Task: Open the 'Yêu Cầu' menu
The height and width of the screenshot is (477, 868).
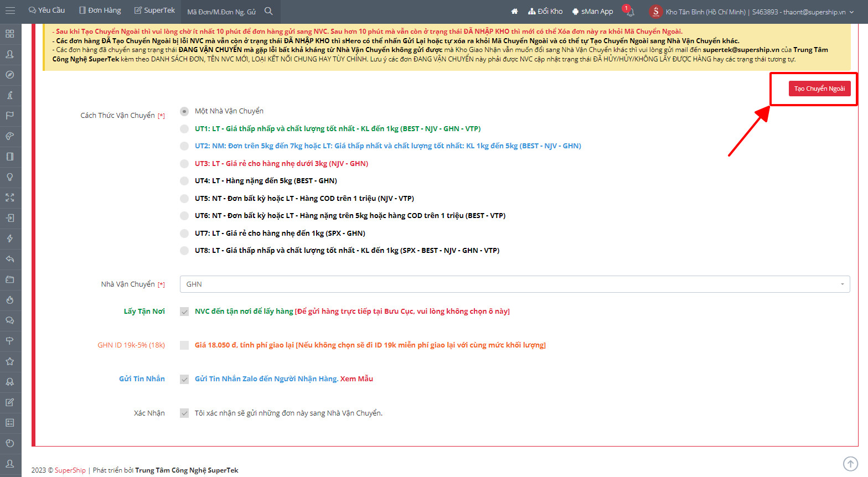Action: point(46,11)
